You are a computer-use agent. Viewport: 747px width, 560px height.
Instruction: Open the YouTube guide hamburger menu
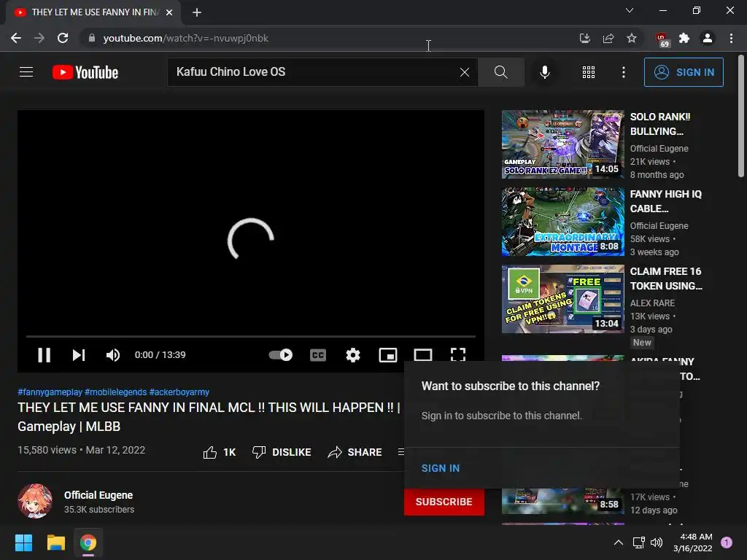tap(26, 72)
